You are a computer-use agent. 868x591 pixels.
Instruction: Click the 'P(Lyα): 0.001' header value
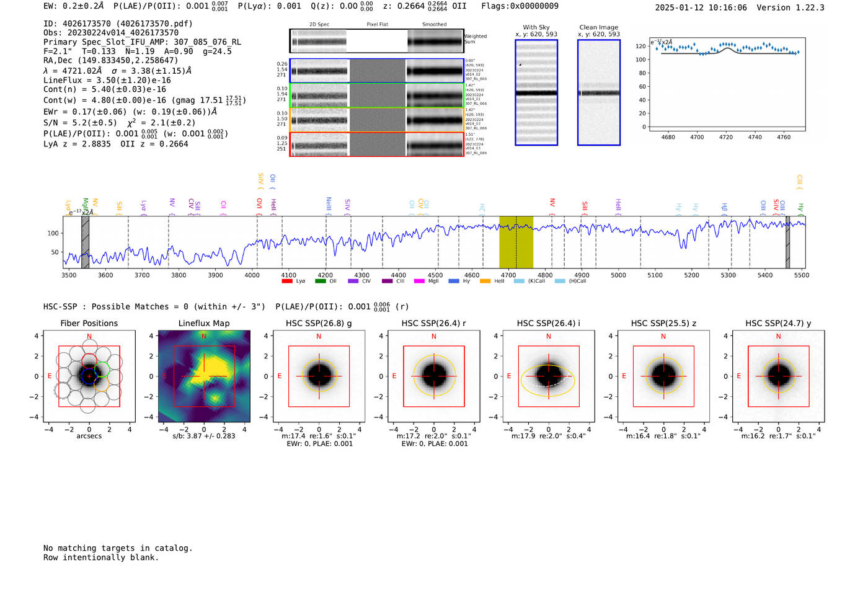269,6
